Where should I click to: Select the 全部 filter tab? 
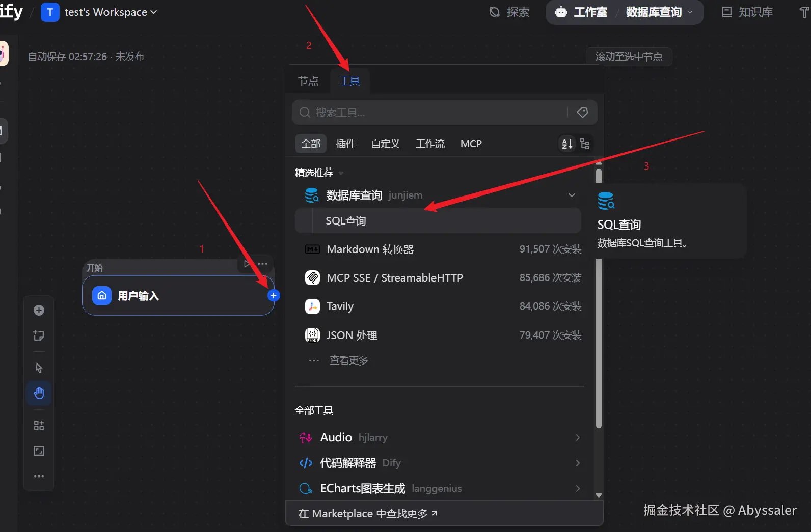click(311, 144)
